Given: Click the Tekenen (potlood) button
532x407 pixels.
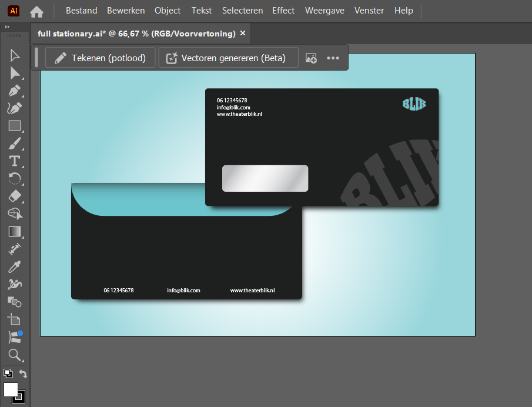Looking at the screenshot, I should point(100,58).
